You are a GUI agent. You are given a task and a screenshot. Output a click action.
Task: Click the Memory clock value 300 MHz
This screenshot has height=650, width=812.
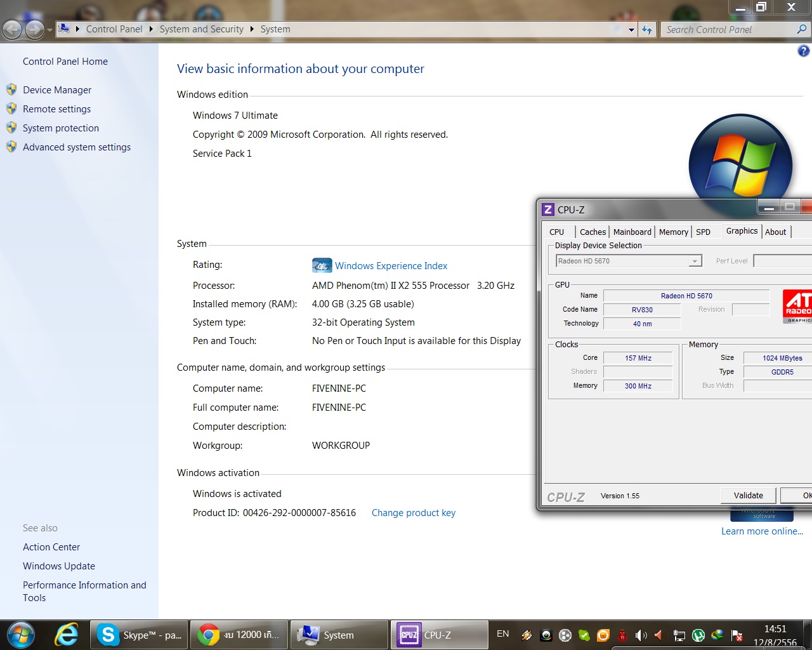click(x=638, y=386)
